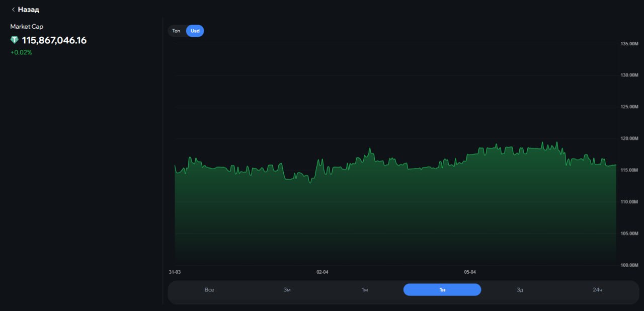Click the 100.00M price axis label
Image resolution: width=644 pixels, height=311 pixels.
tap(629, 265)
